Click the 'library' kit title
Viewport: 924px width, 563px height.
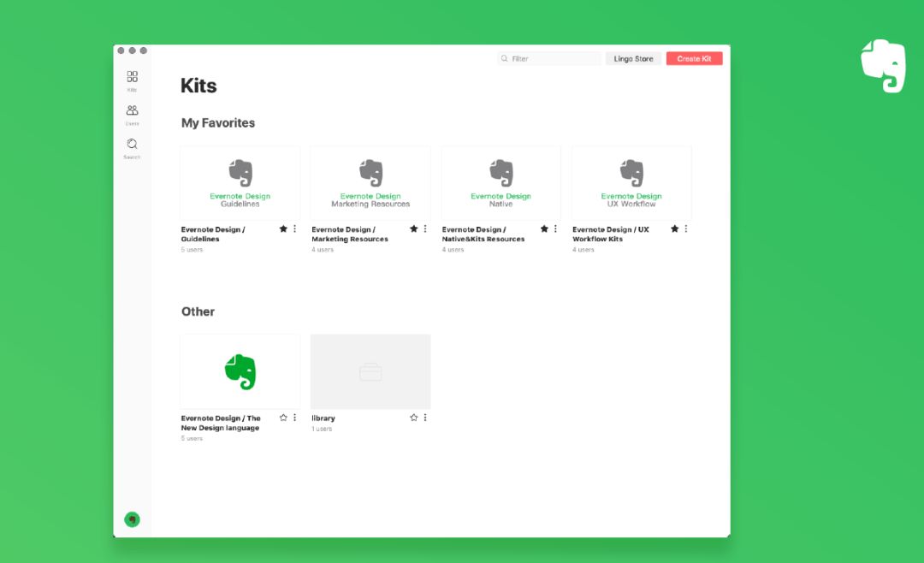click(x=323, y=418)
